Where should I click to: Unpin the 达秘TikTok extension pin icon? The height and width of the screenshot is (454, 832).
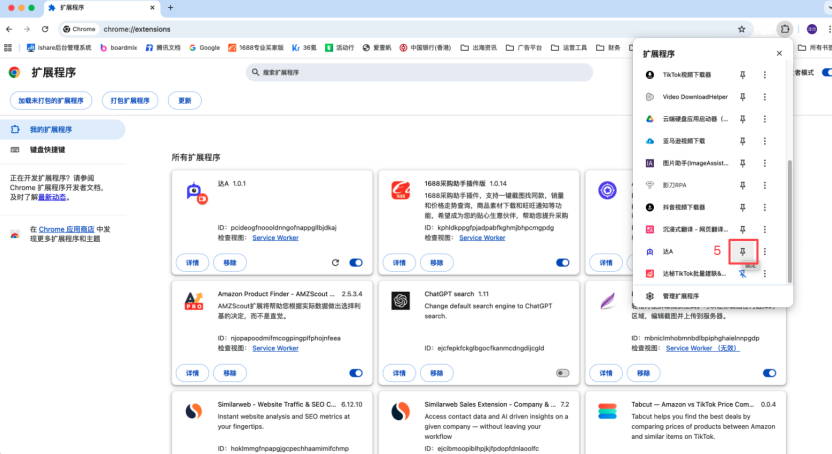coord(742,273)
